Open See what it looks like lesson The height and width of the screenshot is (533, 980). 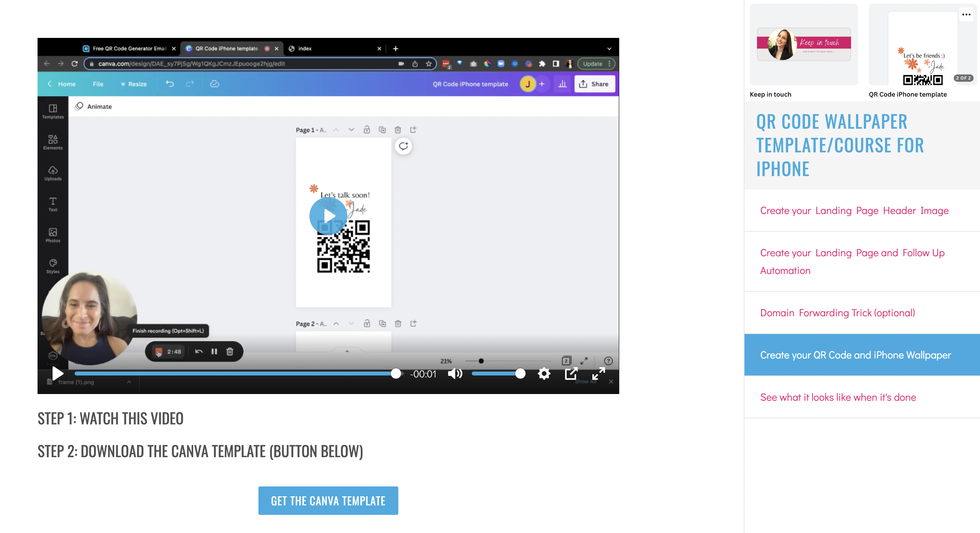pyautogui.click(x=838, y=398)
